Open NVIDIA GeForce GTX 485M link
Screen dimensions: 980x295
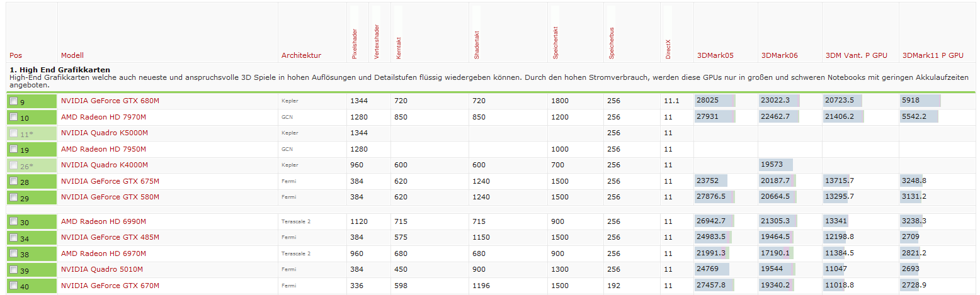tap(110, 237)
